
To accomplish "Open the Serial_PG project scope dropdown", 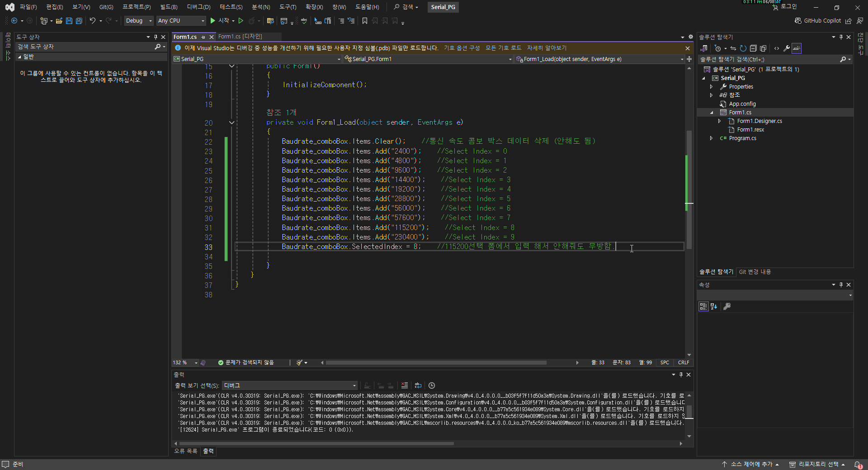I will click(x=257, y=59).
